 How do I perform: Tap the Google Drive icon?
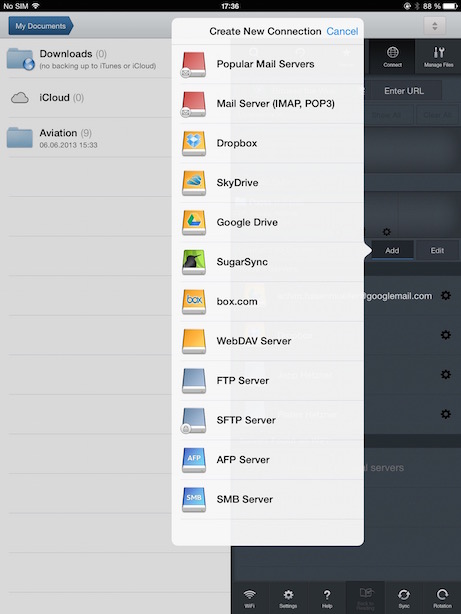194,222
